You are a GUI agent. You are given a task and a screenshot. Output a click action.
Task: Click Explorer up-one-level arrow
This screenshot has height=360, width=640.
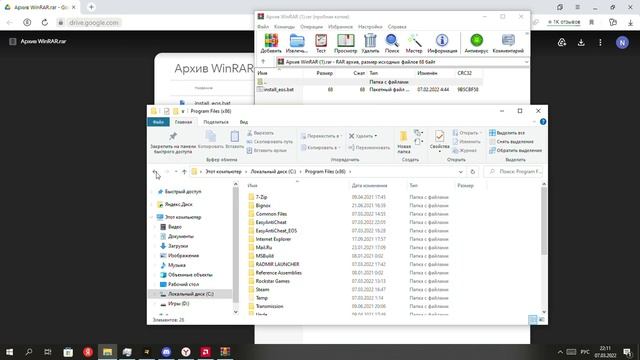[184, 172]
